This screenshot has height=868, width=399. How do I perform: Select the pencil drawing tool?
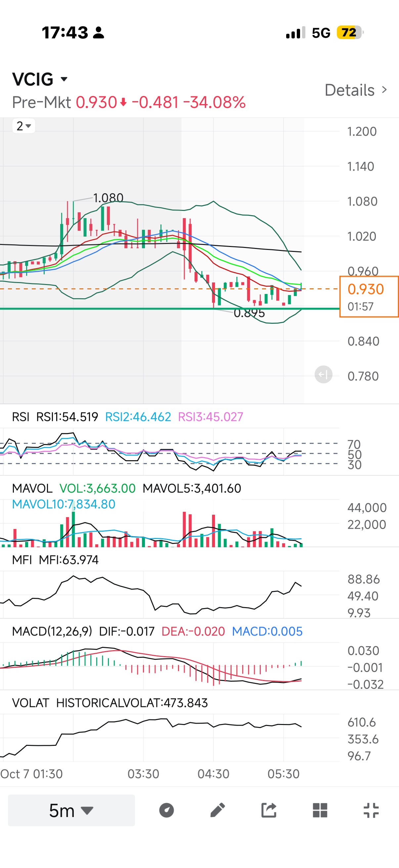click(217, 810)
